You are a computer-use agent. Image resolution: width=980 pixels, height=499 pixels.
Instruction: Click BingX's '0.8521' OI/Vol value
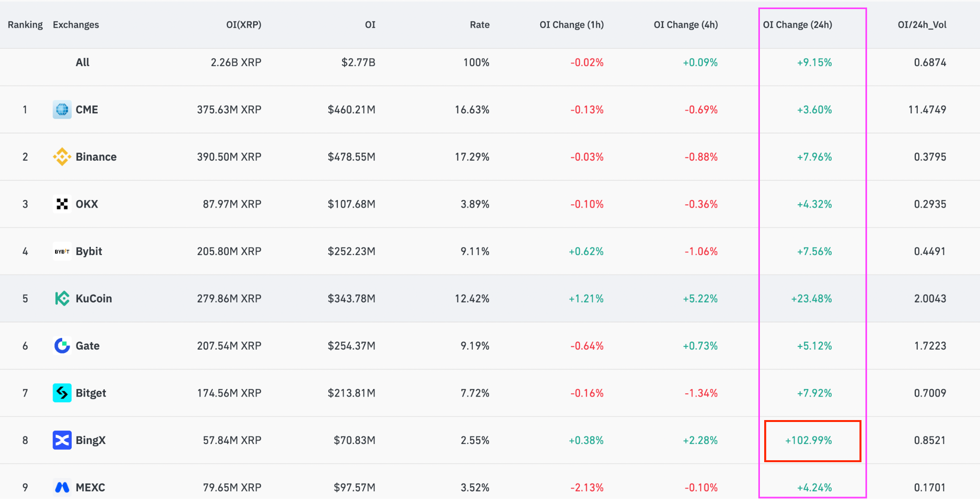pyautogui.click(x=930, y=440)
